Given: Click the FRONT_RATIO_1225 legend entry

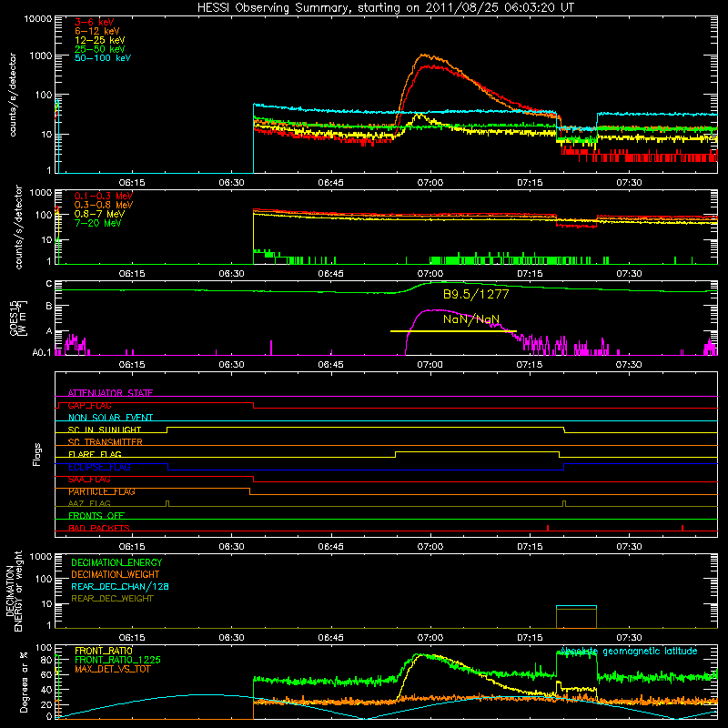Looking at the screenshot, I should coord(118,660).
